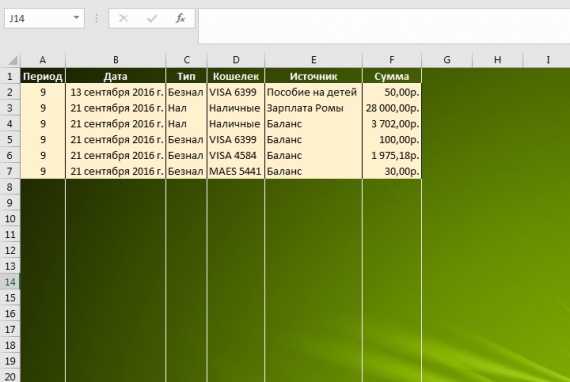
Task: Click the 'Кошелек' header cell
Action: tap(236, 76)
